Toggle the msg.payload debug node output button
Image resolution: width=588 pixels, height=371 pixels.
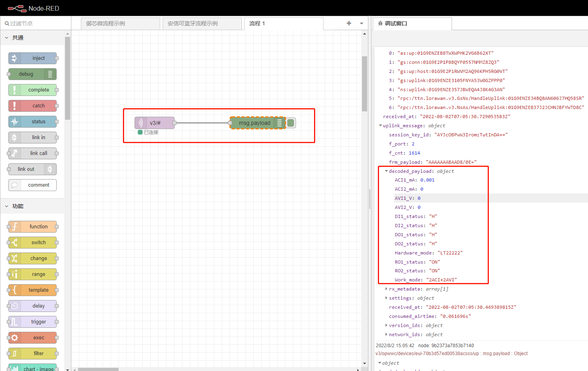point(291,123)
